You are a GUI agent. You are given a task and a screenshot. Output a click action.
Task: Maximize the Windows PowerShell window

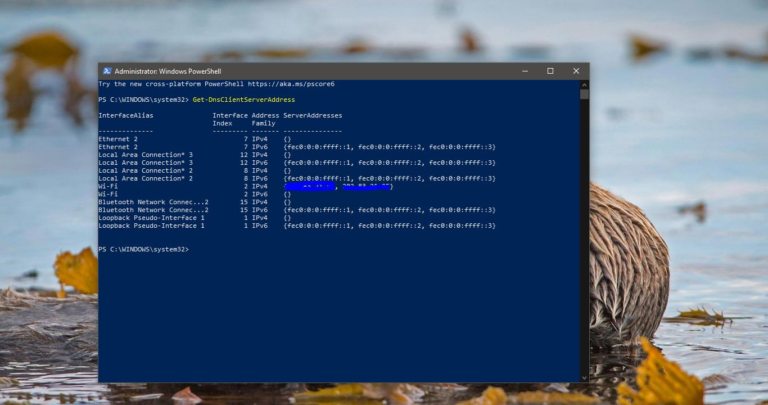pyautogui.click(x=550, y=71)
